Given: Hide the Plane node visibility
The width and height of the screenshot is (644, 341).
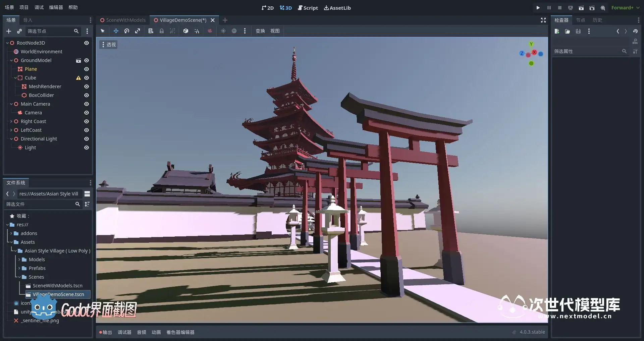Looking at the screenshot, I should (x=87, y=69).
